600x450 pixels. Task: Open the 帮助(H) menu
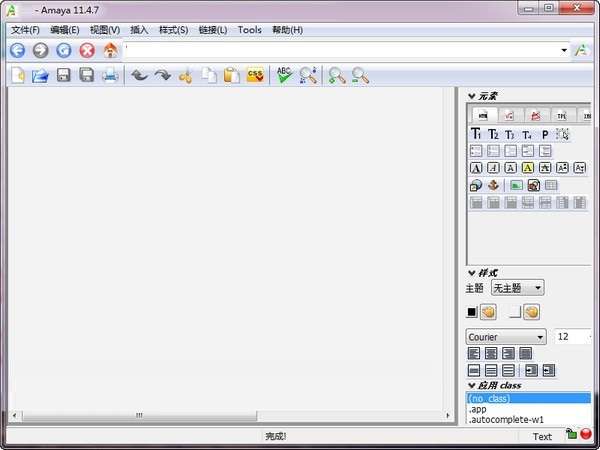[x=287, y=30]
